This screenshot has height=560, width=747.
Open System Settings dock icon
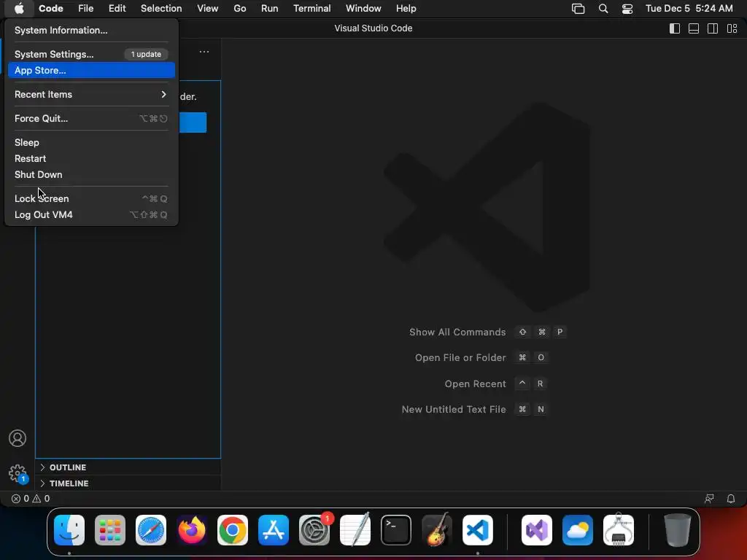pyautogui.click(x=314, y=530)
